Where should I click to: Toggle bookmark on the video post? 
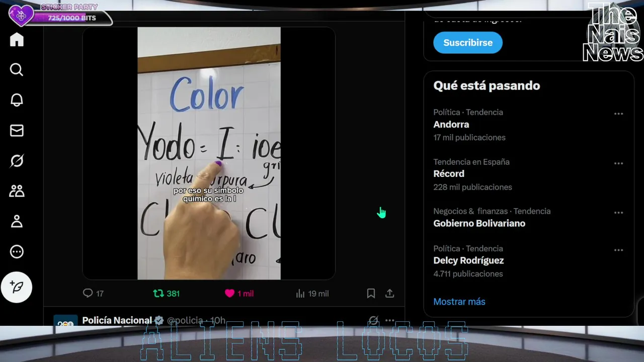tap(371, 293)
